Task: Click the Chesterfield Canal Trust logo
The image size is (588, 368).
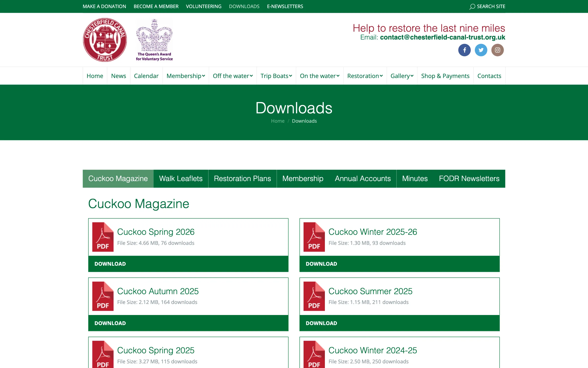Action: (105, 40)
